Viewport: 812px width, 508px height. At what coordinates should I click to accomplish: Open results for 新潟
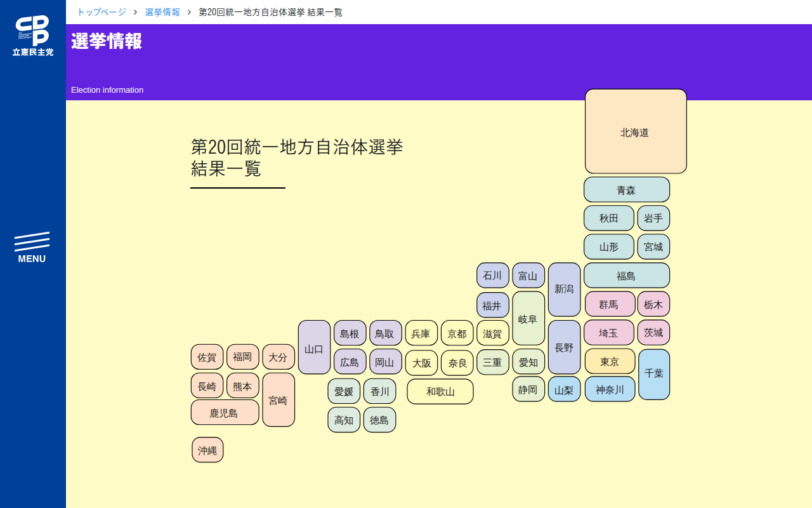564,290
